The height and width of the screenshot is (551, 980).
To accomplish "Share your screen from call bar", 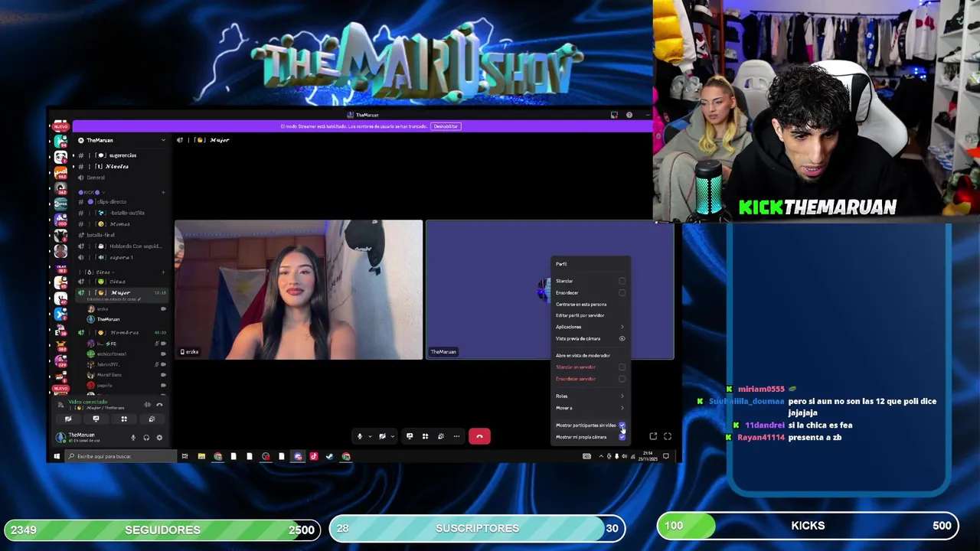I will click(x=410, y=436).
